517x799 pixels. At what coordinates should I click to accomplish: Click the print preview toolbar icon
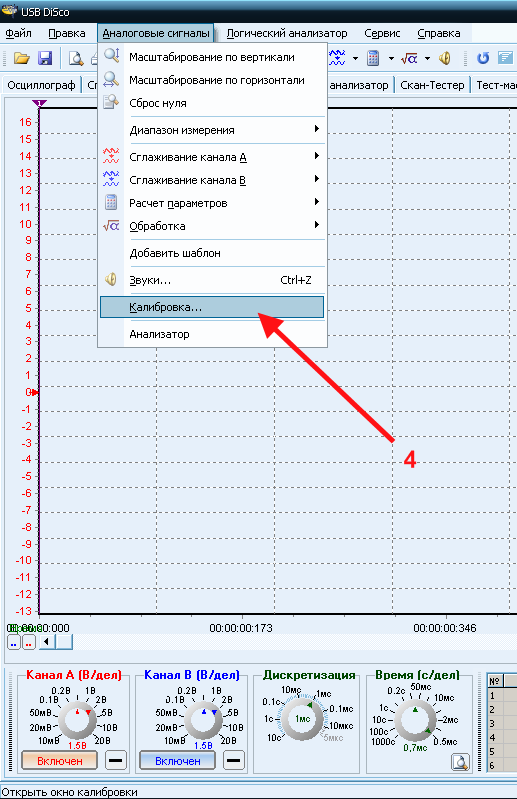pyautogui.click(x=76, y=59)
